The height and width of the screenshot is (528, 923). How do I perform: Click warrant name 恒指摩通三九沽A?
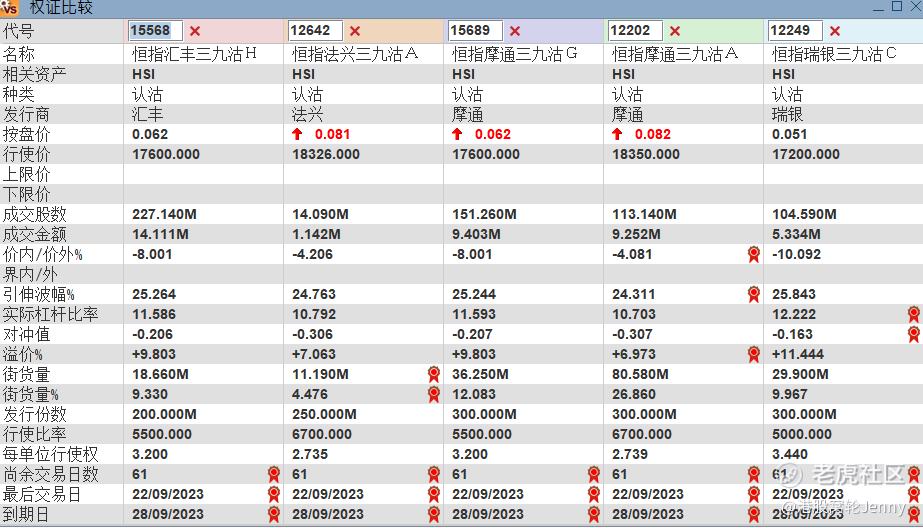tap(675, 54)
